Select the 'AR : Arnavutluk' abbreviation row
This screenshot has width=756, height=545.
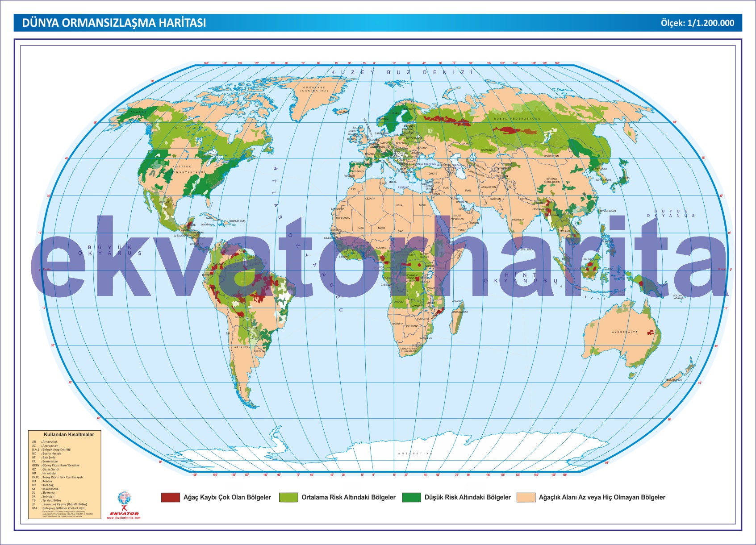tap(45, 441)
